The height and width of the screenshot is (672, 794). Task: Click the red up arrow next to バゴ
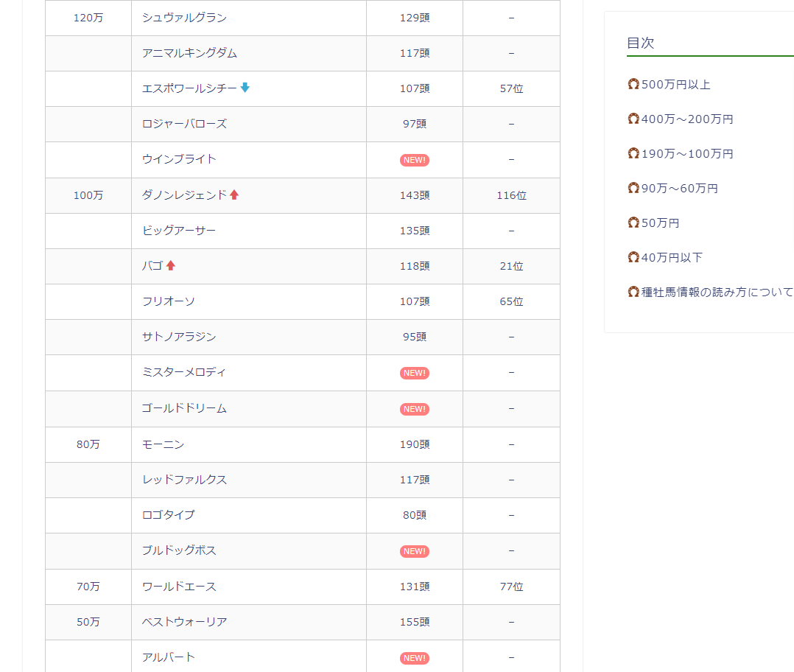tap(171, 265)
